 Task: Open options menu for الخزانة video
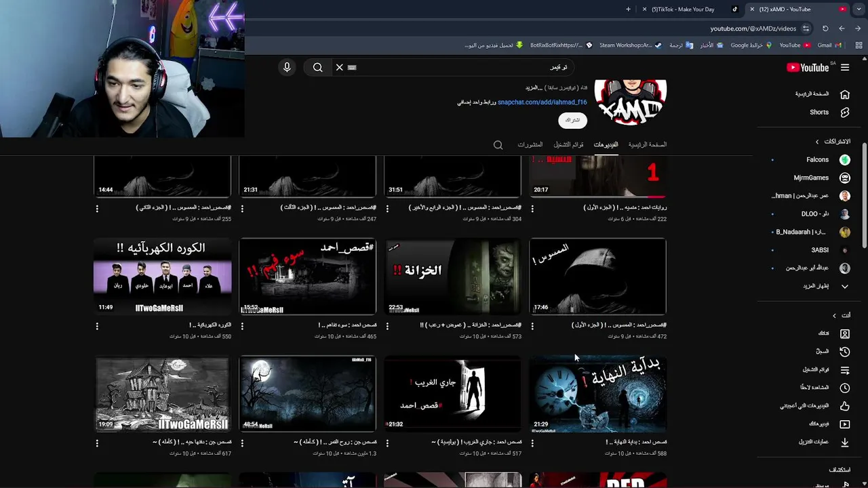[x=387, y=327]
